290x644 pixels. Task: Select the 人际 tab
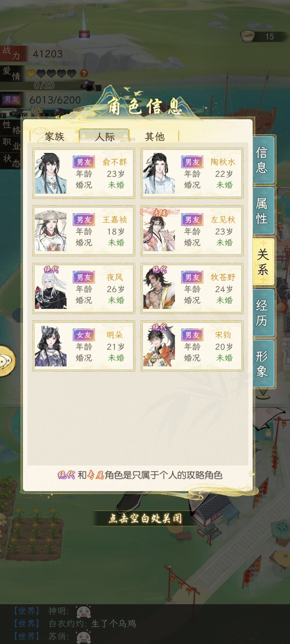point(104,137)
